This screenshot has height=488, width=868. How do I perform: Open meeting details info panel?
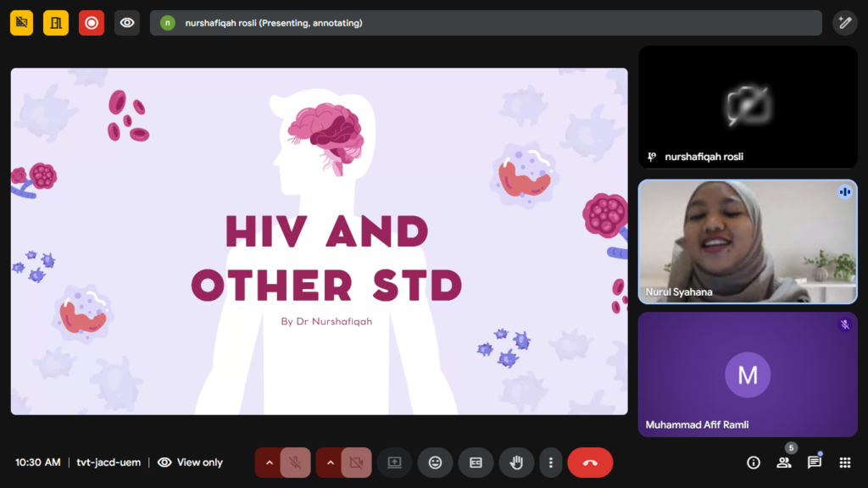tap(753, 463)
